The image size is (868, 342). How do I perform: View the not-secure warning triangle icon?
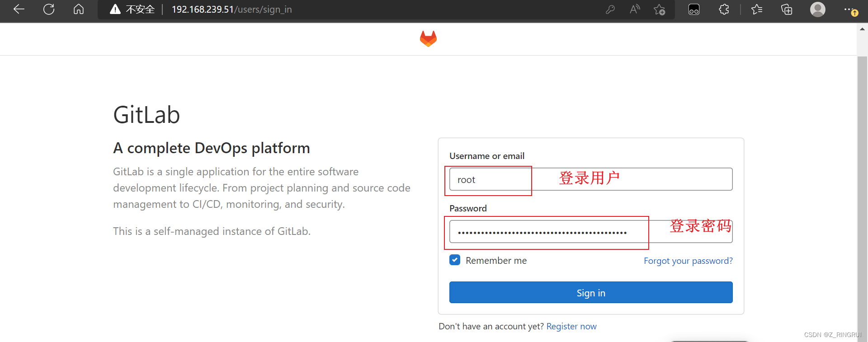coord(115,9)
